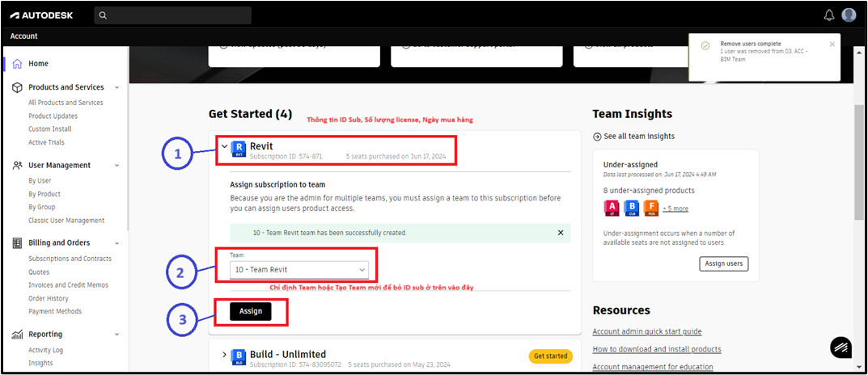Open Account admin quick start guide
Image resolution: width=868 pixels, height=375 pixels.
[647, 331]
